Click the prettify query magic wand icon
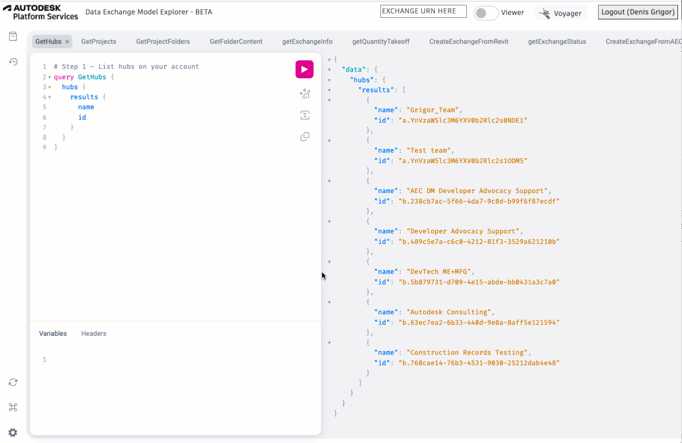Viewport: 682px width, 443px height. point(305,93)
